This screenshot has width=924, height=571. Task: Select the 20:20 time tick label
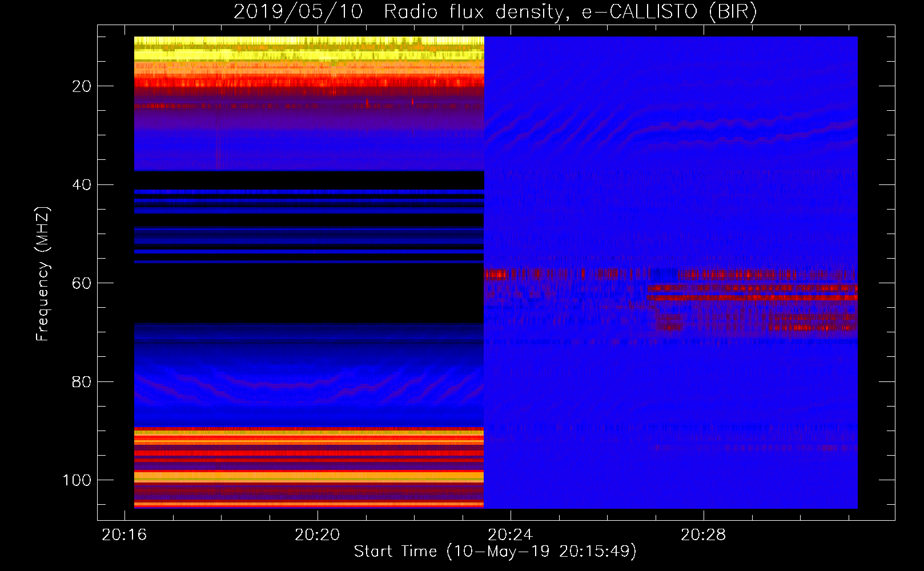(318, 535)
